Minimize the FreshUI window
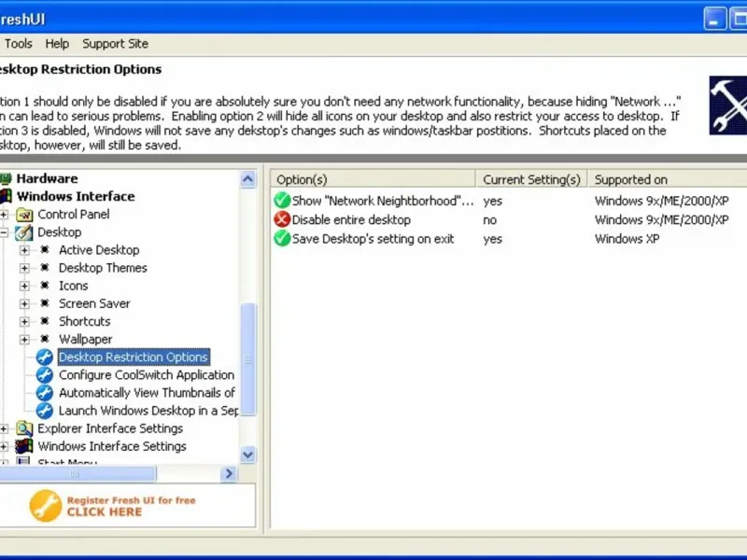Viewport: 747px width, 560px height. coord(715,19)
